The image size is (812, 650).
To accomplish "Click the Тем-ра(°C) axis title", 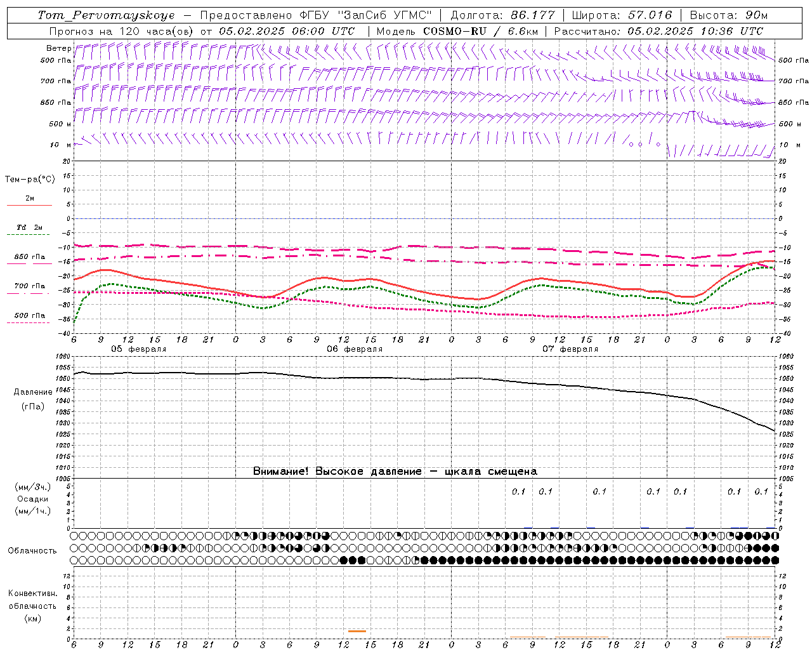I will click(x=30, y=180).
